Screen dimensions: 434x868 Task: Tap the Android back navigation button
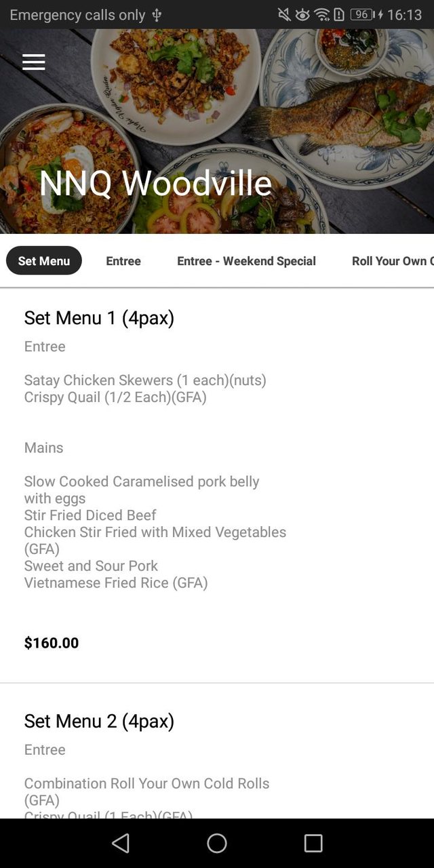(x=121, y=843)
